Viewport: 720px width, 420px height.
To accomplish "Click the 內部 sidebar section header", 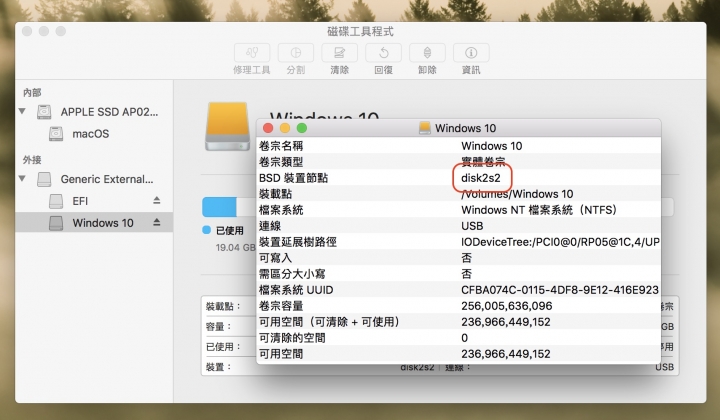I will tap(32, 93).
